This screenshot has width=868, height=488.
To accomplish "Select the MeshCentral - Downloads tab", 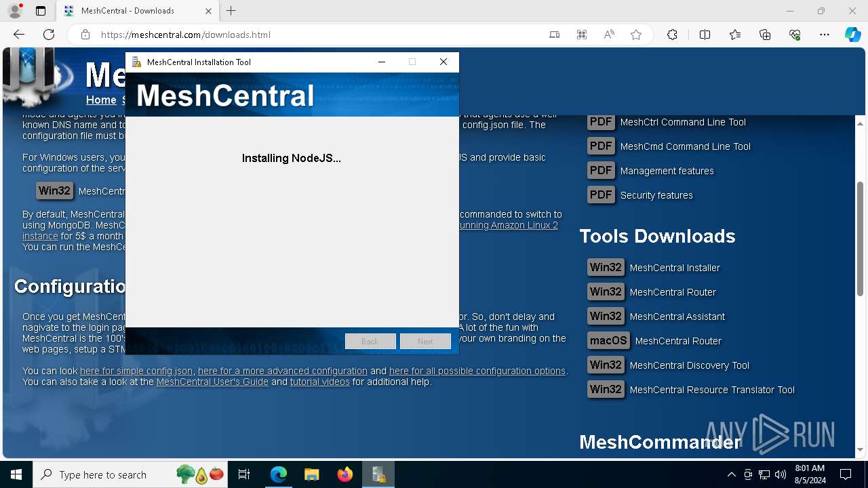I will [x=138, y=11].
